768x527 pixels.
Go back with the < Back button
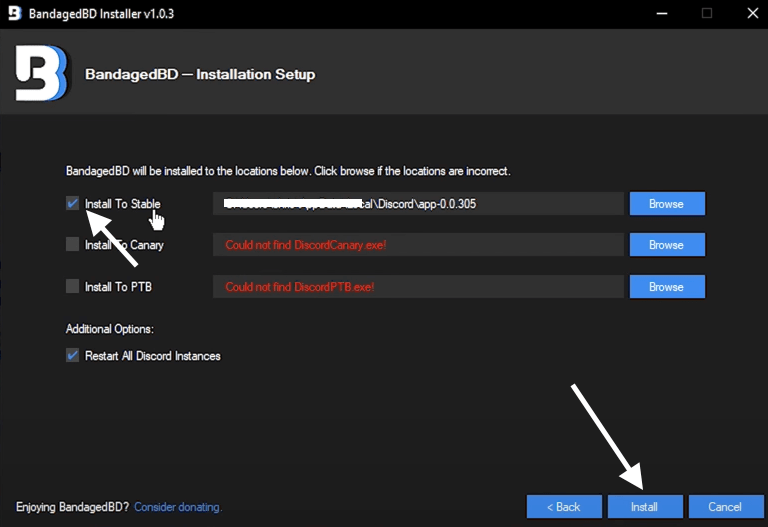[564, 506]
